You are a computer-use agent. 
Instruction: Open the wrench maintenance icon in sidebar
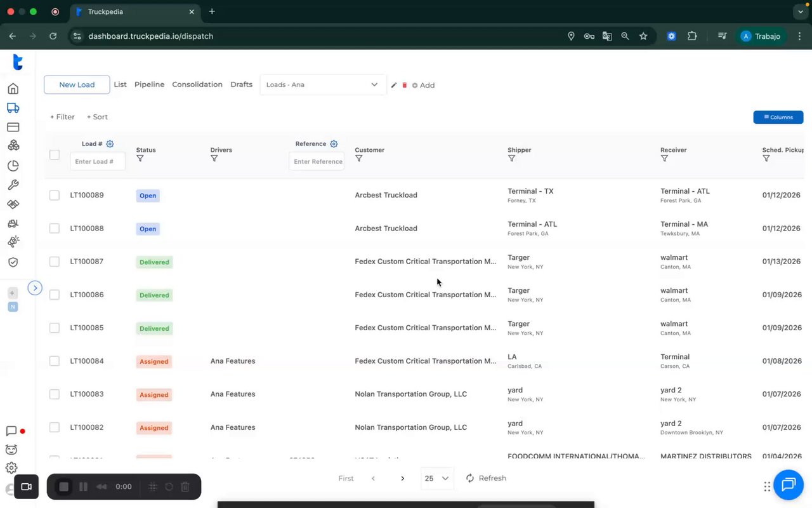click(13, 185)
